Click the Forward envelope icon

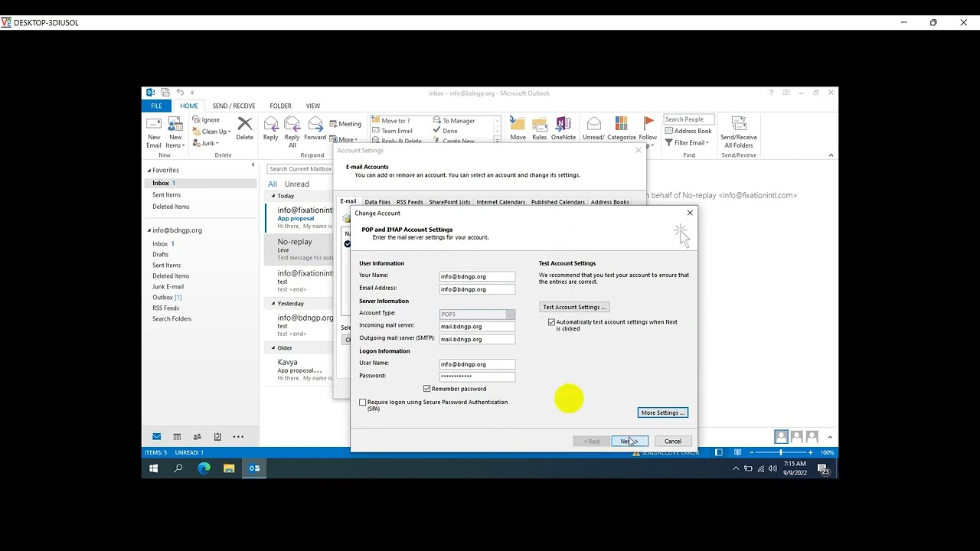[x=315, y=124]
